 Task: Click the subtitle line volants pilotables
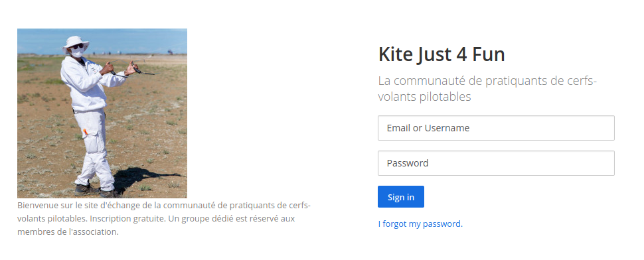[424, 97]
